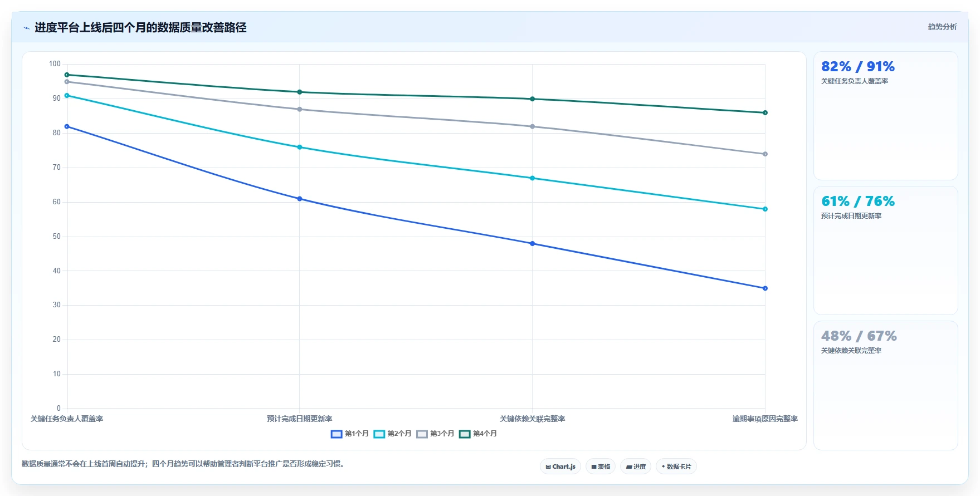This screenshot has height=496, width=980.
Task: Click the 第3个月 point at 关键任务负责人覆盖率
Action: [67, 82]
